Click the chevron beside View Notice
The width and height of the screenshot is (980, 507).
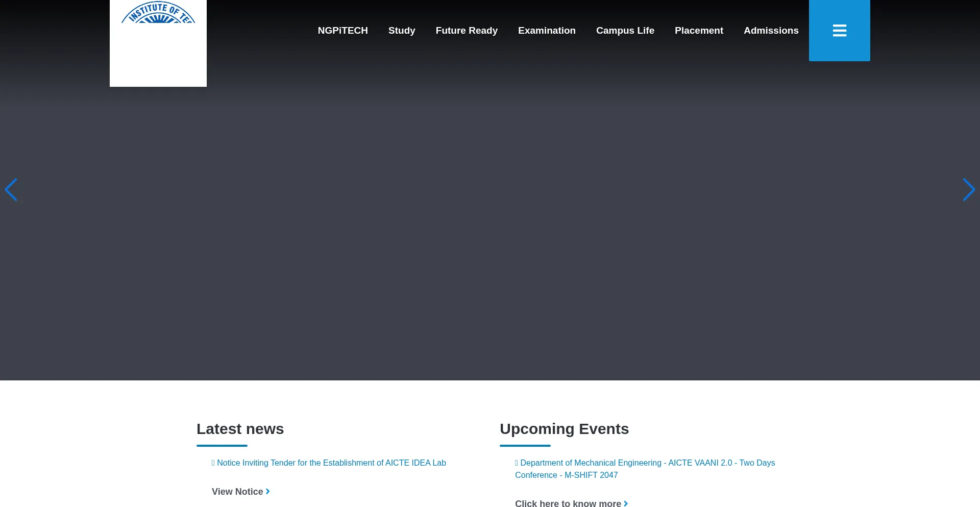pos(268,492)
